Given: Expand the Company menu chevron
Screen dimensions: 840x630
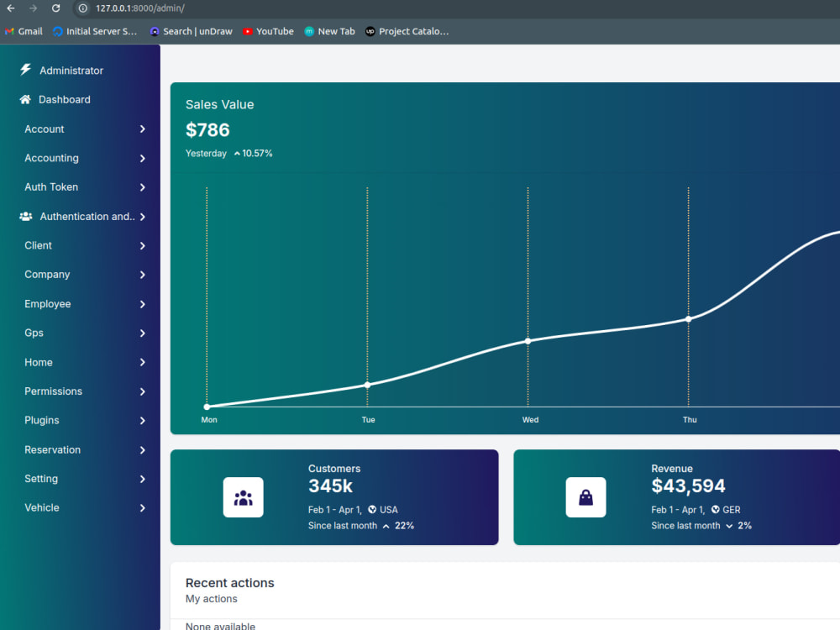Looking at the screenshot, I should coord(143,275).
